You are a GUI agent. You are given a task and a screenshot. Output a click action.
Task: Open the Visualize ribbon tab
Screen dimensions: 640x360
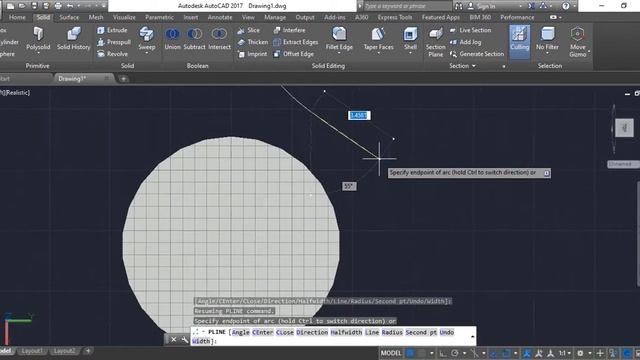tap(124, 17)
